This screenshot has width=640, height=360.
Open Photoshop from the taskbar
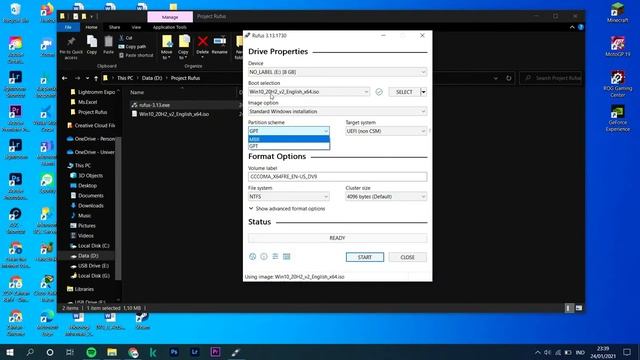pos(174,352)
